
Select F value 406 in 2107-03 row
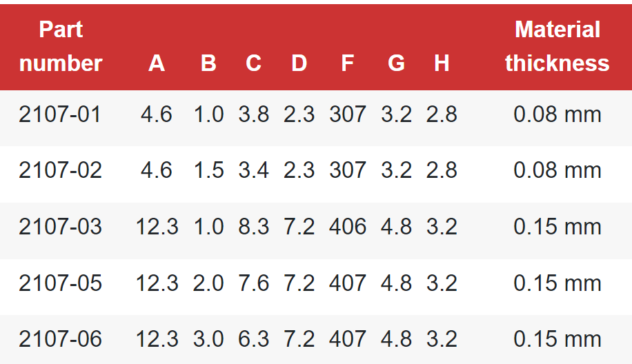348,226
